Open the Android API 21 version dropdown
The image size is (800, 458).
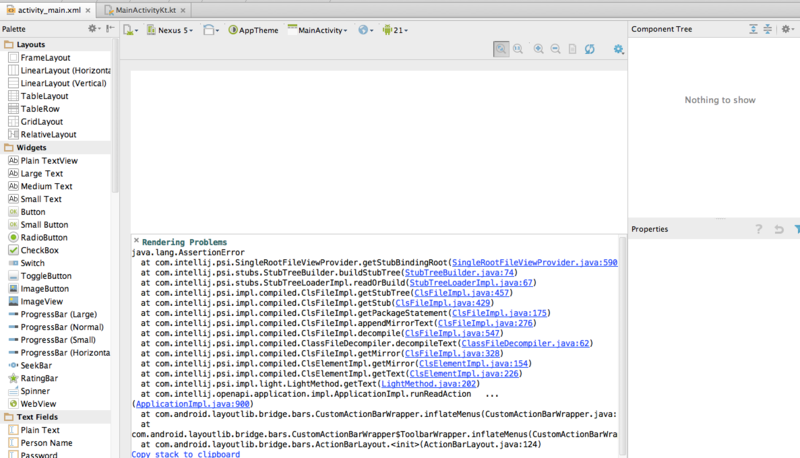(395, 30)
